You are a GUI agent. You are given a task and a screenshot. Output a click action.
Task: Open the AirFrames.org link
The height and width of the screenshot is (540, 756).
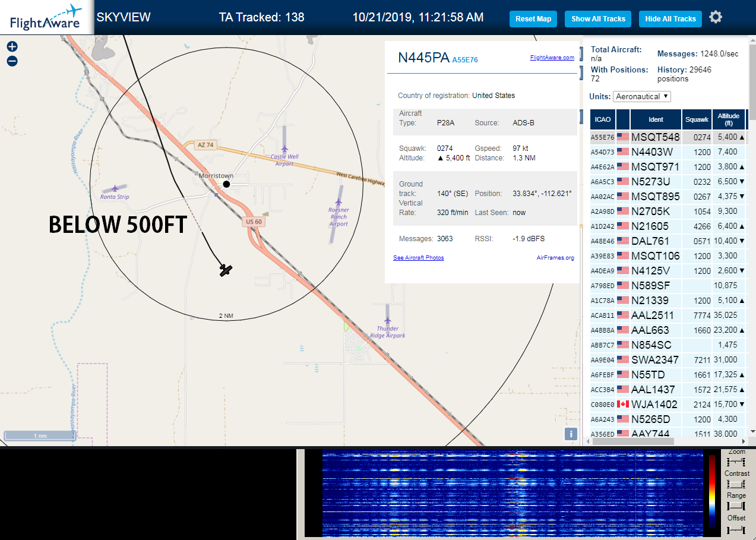point(555,258)
